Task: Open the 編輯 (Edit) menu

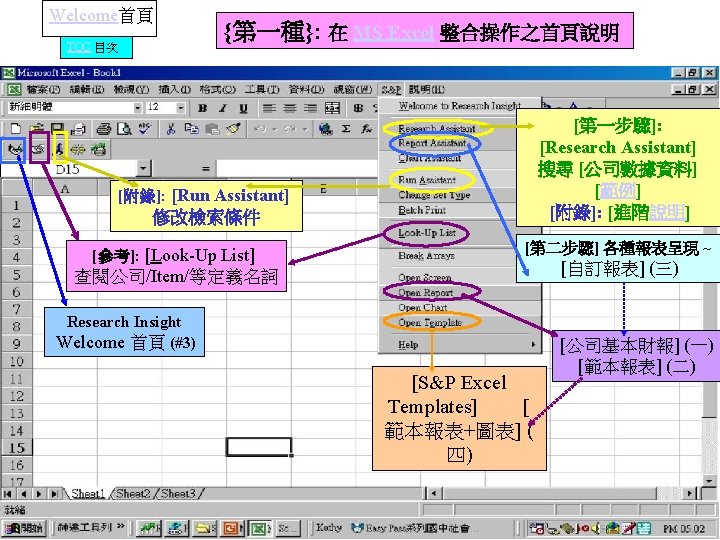Action: click(87, 89)
